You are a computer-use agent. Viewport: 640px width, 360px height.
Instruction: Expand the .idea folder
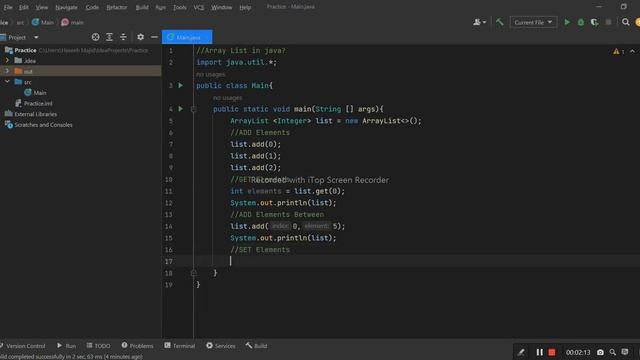coord(7,60)
